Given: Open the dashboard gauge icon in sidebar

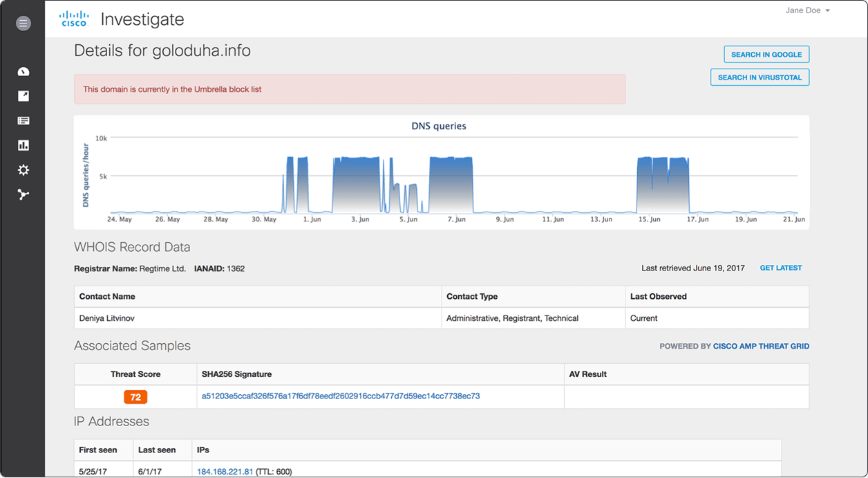Looking at the screenshot, I should point(23,71).
